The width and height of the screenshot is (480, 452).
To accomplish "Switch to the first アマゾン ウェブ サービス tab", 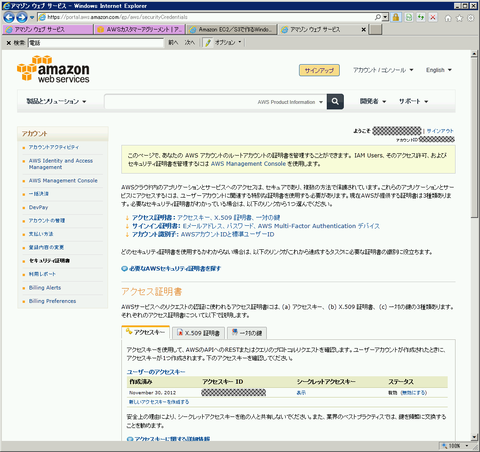I will (x=48, y=30).
